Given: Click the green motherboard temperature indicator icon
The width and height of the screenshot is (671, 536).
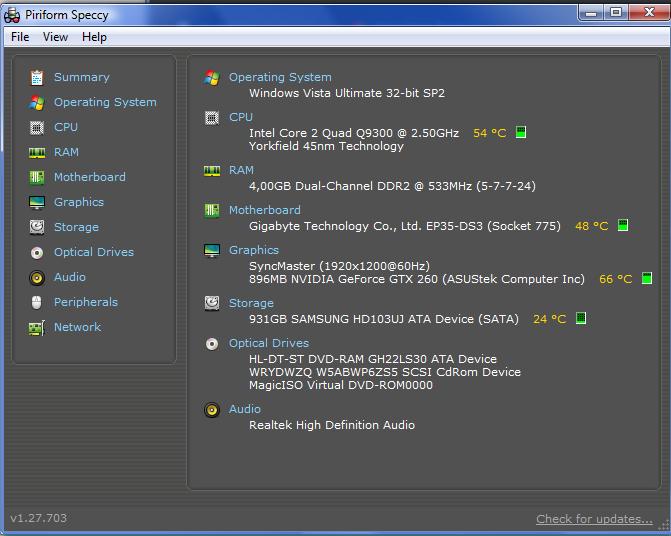Looking at the screenshot, I should click(x=623, y=225).
